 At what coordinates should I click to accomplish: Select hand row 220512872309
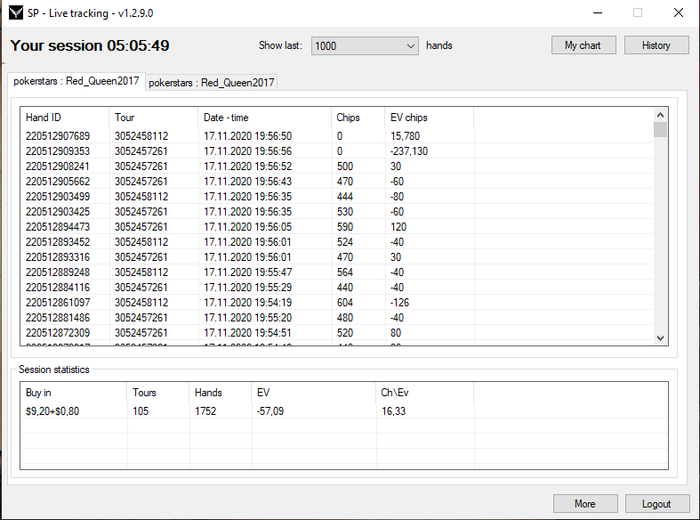pos(337,333)
